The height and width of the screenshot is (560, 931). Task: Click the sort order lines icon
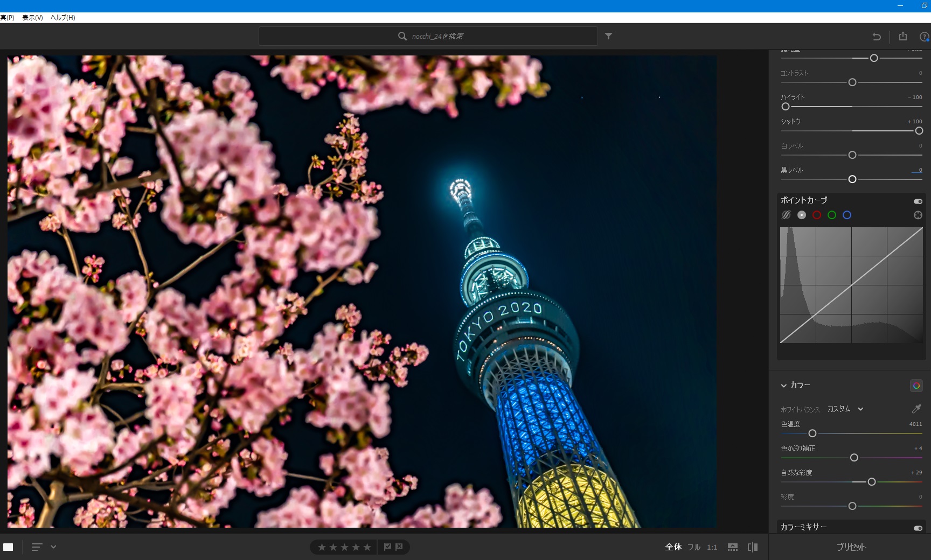[37, 547]
